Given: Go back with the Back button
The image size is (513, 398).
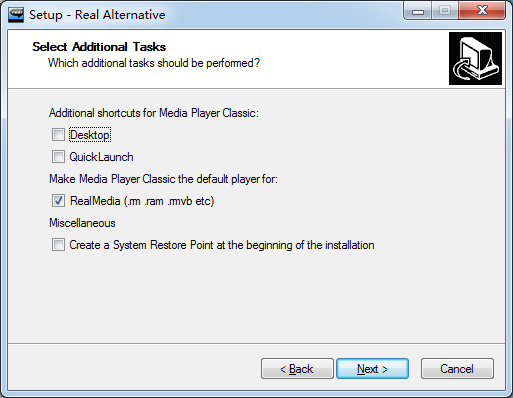Looking at the screenshot, I should (297, 369).
